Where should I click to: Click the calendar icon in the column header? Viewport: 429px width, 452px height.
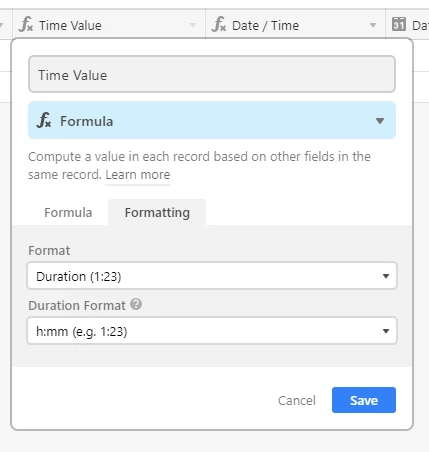(x=399, y=25)
